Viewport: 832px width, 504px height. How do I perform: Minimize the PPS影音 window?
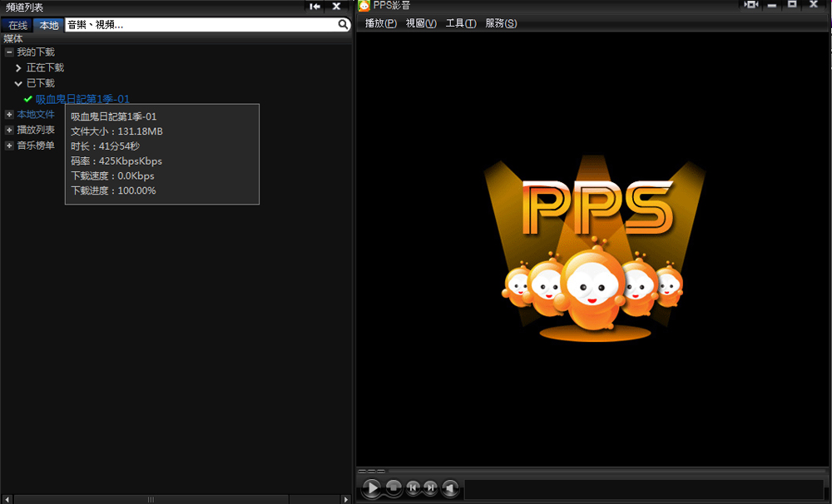772,5
